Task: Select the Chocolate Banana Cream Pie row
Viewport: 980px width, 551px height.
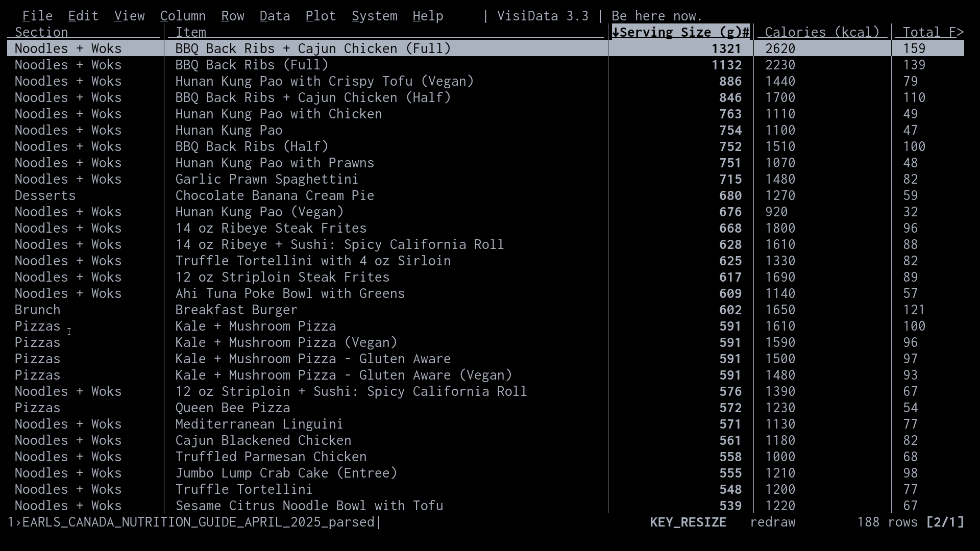Action: pyautogui.click(x=275, y=195)
